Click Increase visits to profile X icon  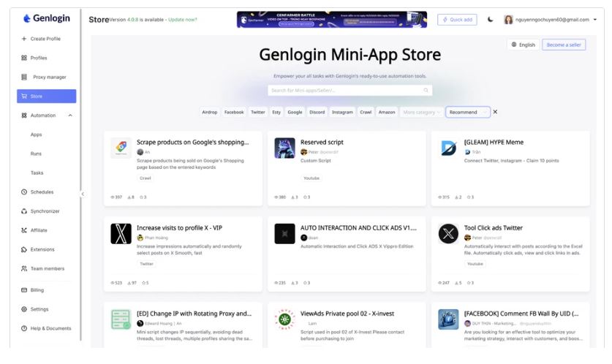(x=121, y=233)
